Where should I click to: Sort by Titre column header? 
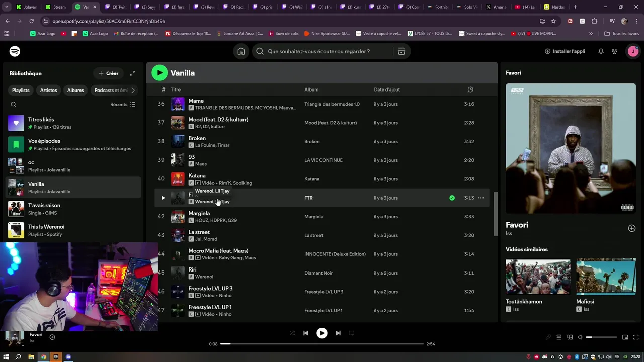point(176,89)
